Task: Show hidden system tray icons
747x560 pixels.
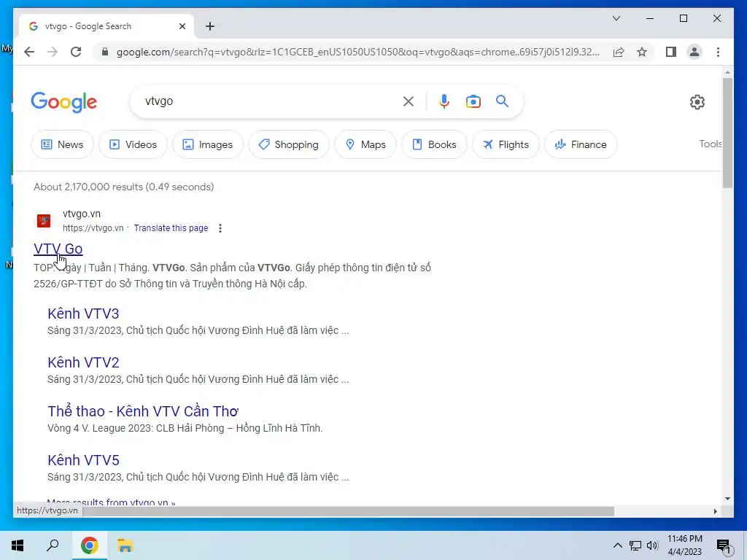Action: tap(617, 545)
